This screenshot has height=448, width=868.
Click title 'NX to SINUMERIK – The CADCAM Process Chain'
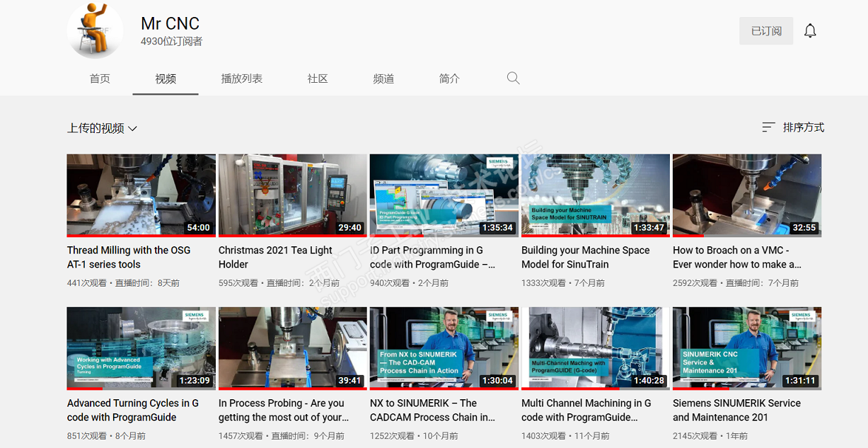click(432, 410)
